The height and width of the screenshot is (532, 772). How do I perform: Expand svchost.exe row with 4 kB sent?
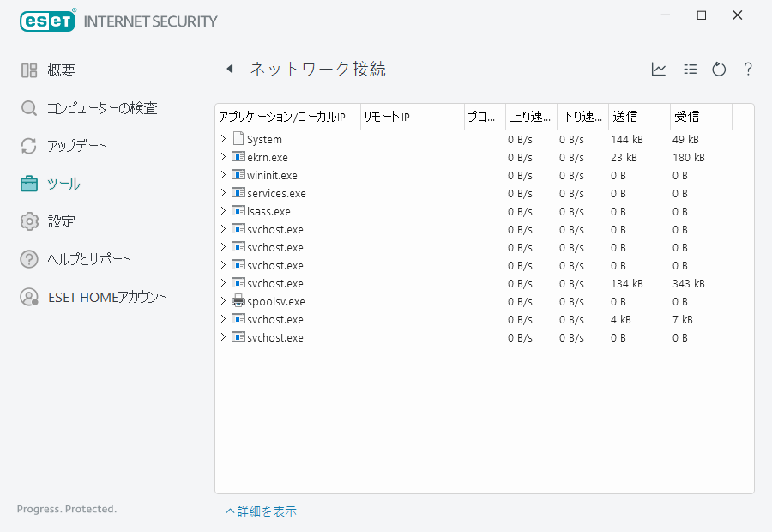[223, 318]
